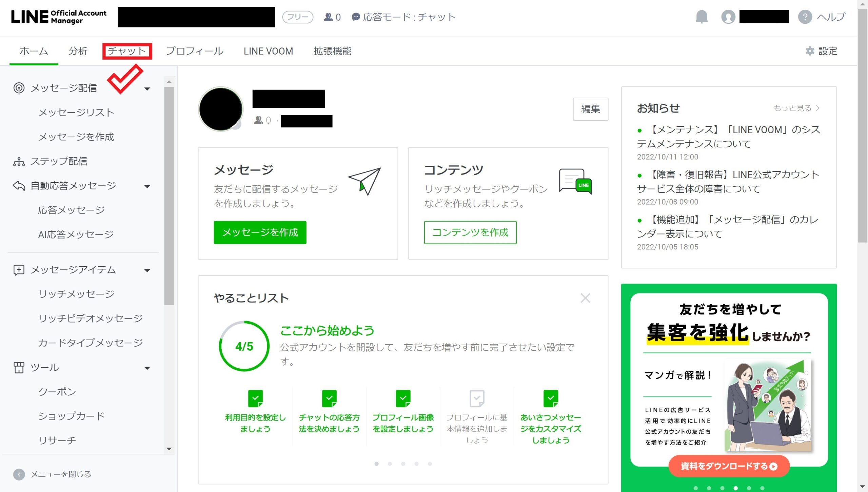
Task: Collapse the ツール sidebar section arrow
Action: (147, 368)
